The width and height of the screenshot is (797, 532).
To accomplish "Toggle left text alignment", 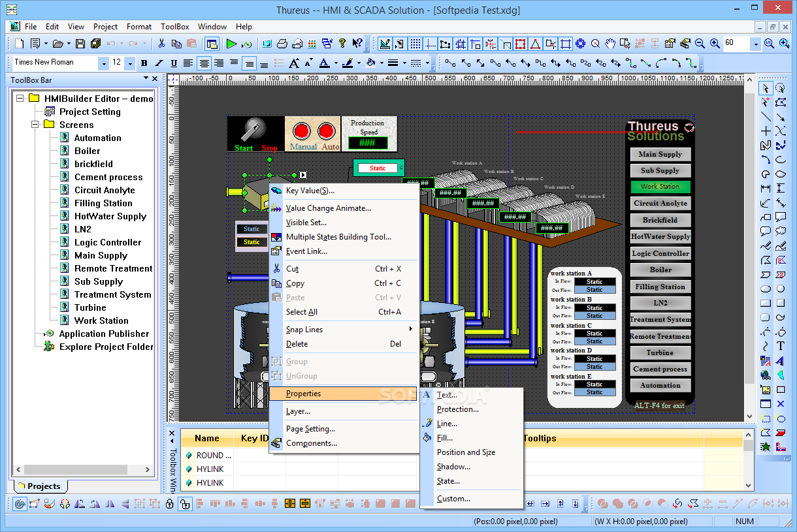I will tap(188, 63).
